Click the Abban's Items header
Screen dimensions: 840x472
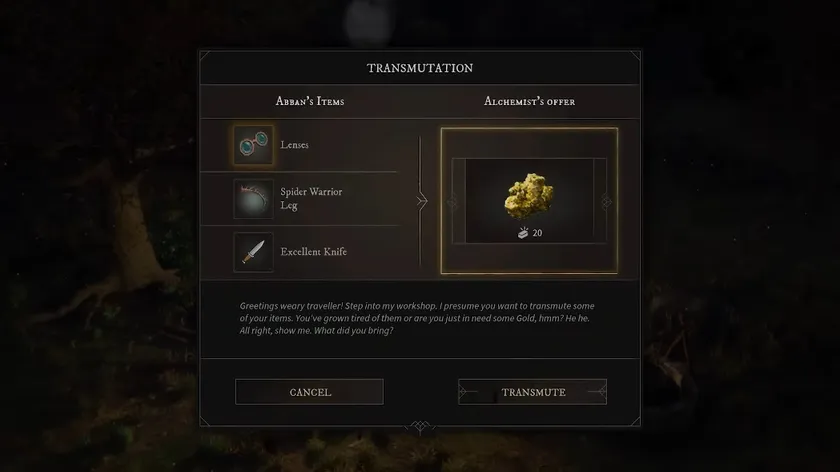[x=310, y=101]
